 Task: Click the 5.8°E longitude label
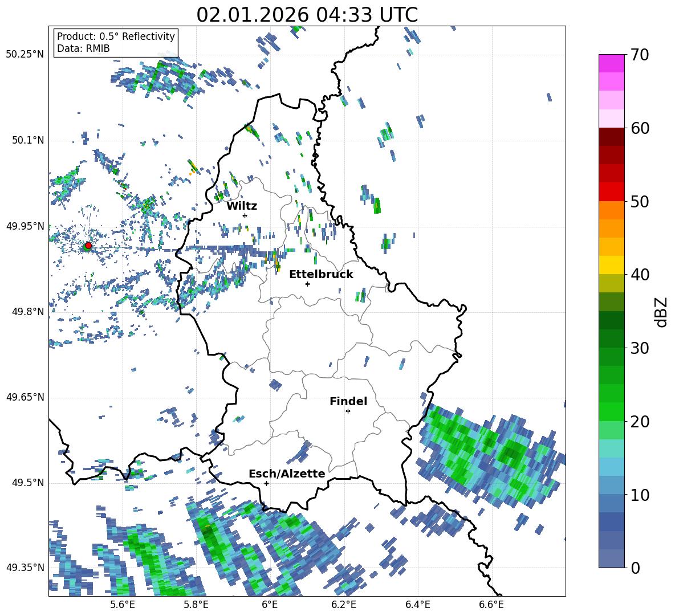point(196,605)
